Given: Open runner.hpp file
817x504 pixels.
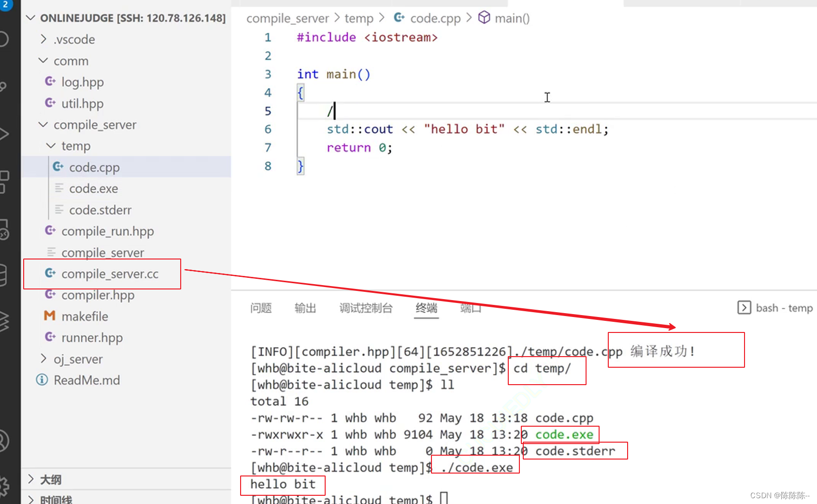Looking at the screenshot, I should coord(92,338).
